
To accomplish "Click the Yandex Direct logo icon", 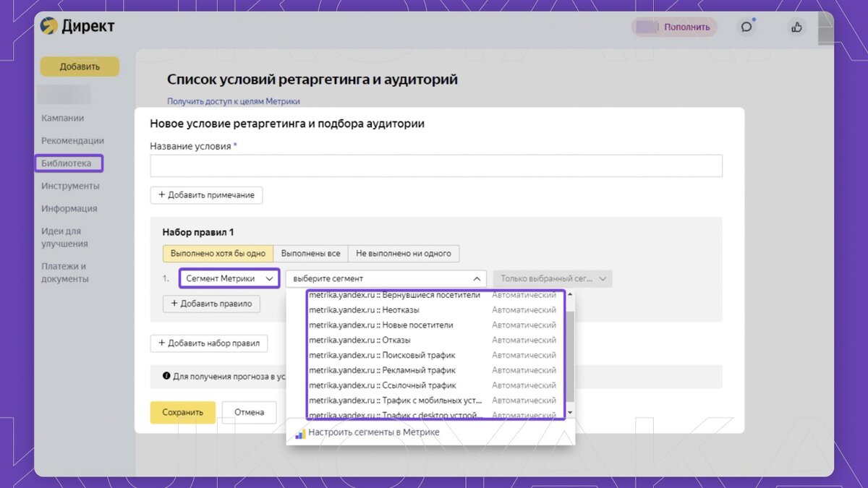I will point(48,26).
